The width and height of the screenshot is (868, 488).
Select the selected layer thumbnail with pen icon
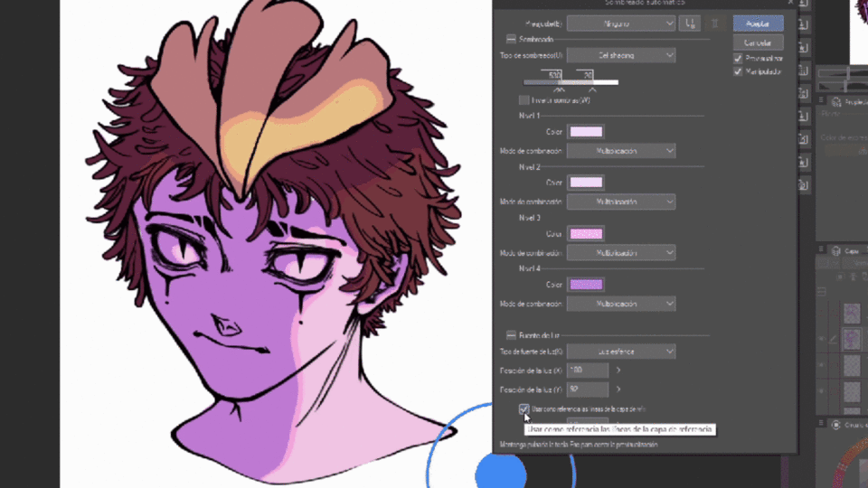852,339
